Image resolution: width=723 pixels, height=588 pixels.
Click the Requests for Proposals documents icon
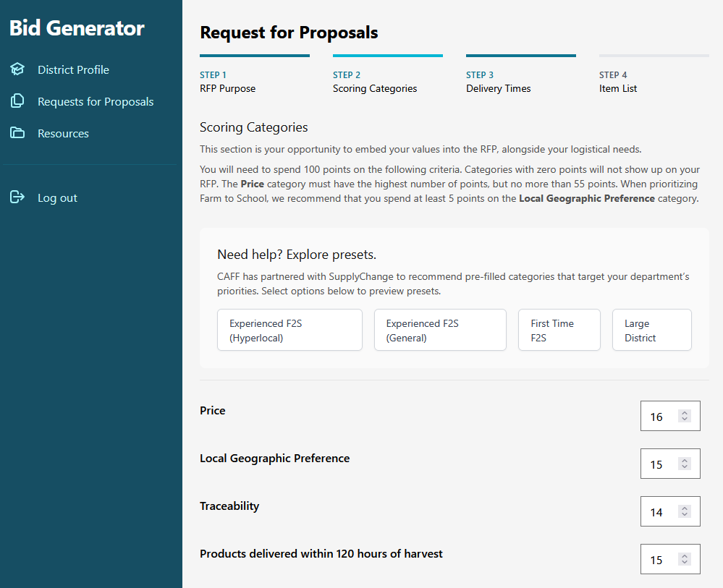click(17, 101)
